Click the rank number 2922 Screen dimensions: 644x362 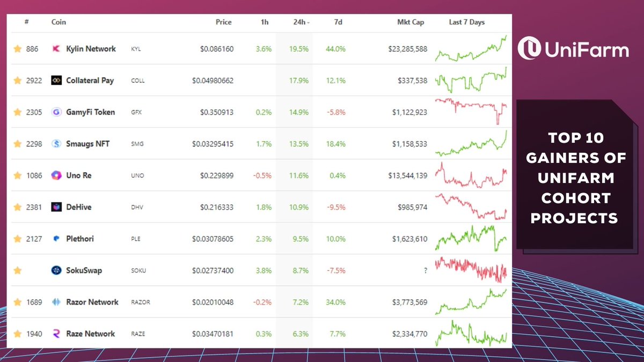pos(33,80)
